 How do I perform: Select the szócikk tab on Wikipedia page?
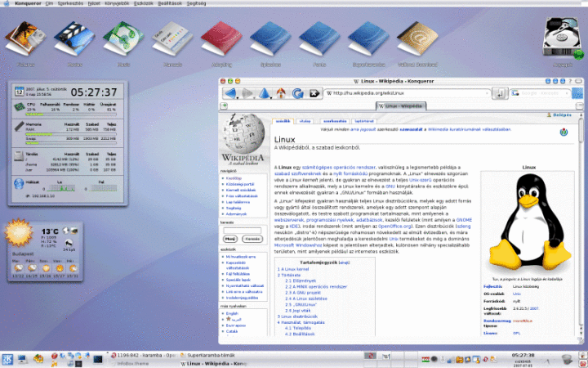(283, 121)
